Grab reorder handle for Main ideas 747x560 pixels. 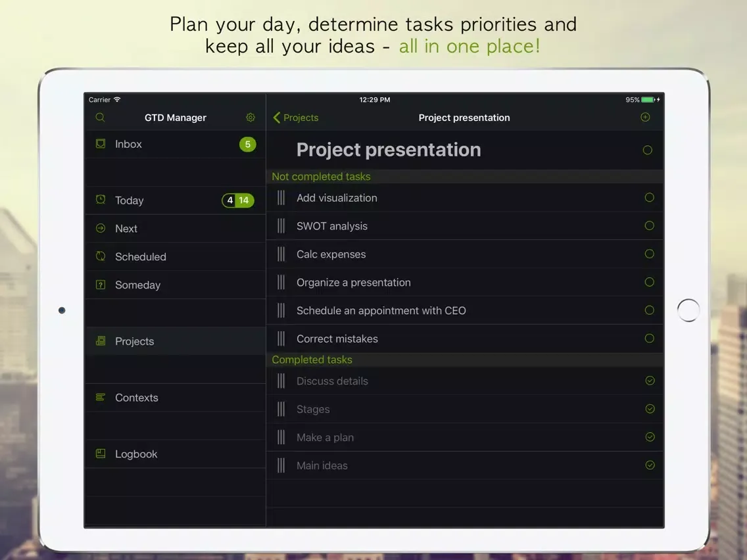(x=281, y=465)
